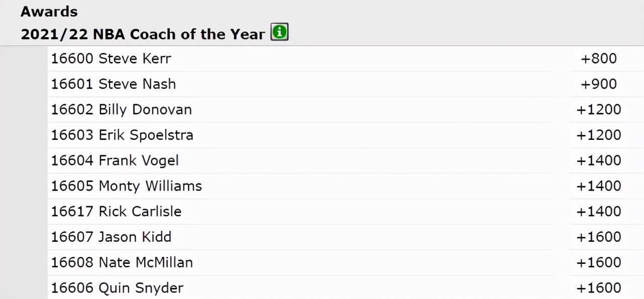The height and width of the screenshot is (299, 644).
Task: Click the 16603 Erik Spoelstra entry
Action: [x=122, y=135]
